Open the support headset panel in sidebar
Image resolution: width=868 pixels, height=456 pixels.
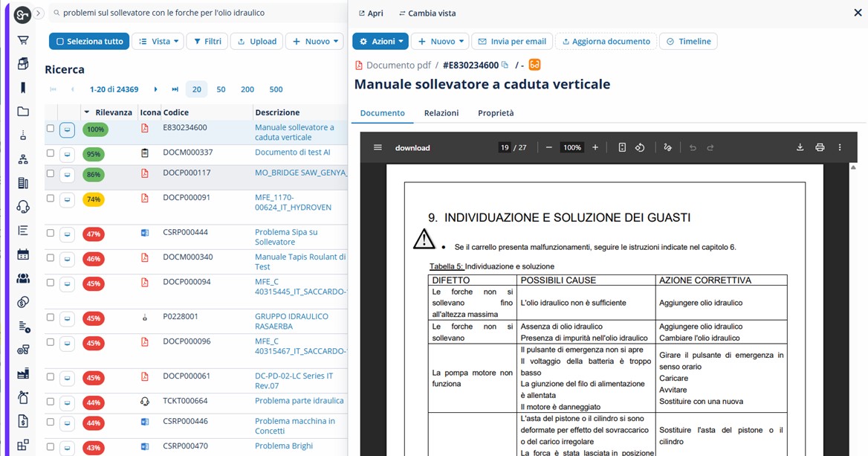tap(22, 206)
